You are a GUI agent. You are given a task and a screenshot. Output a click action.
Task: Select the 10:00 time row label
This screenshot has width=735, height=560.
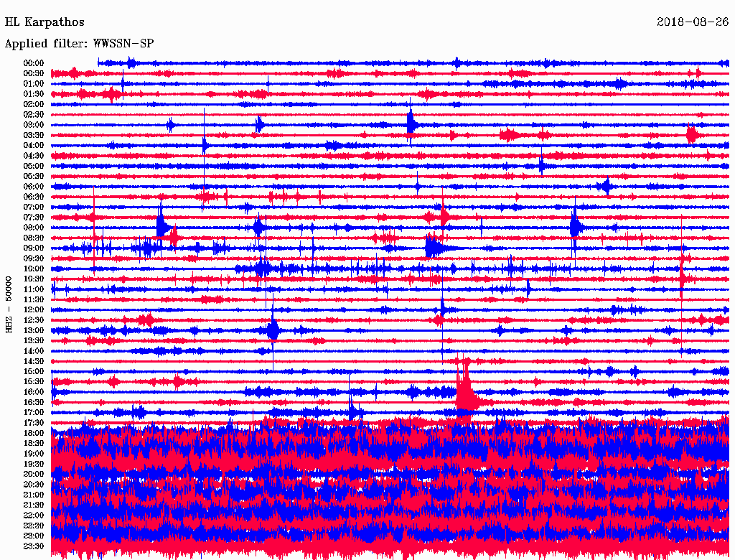coord(34,269)
